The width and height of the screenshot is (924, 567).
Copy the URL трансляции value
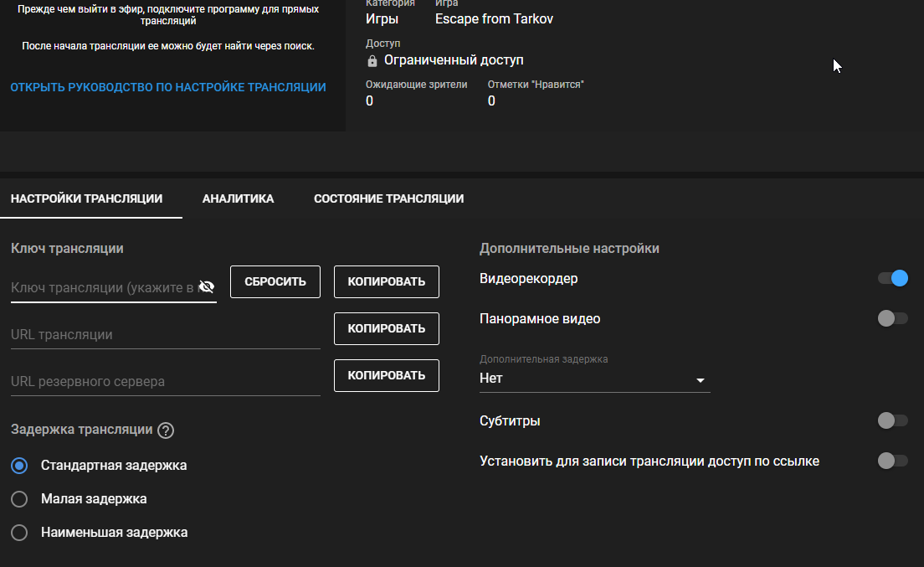tap(387, 328)
